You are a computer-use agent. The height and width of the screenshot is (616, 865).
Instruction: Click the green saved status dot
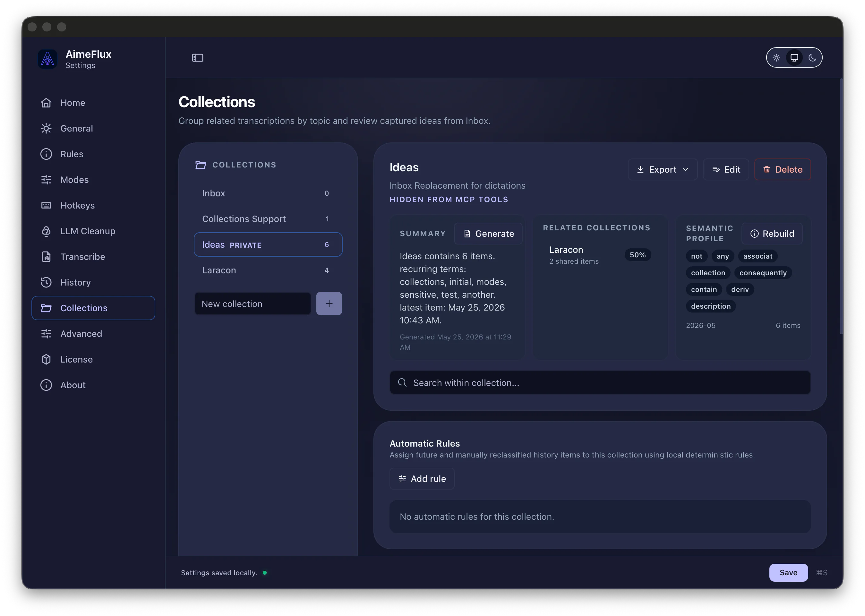(x=265, y=573)
